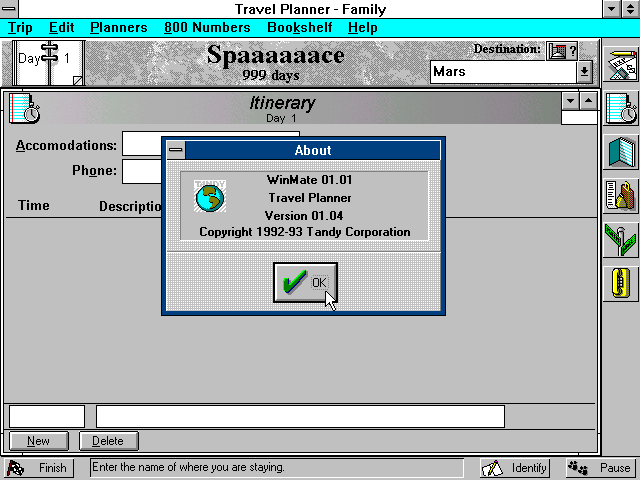Open the Edit menu
Screen dimensions: 640x480
62,27
